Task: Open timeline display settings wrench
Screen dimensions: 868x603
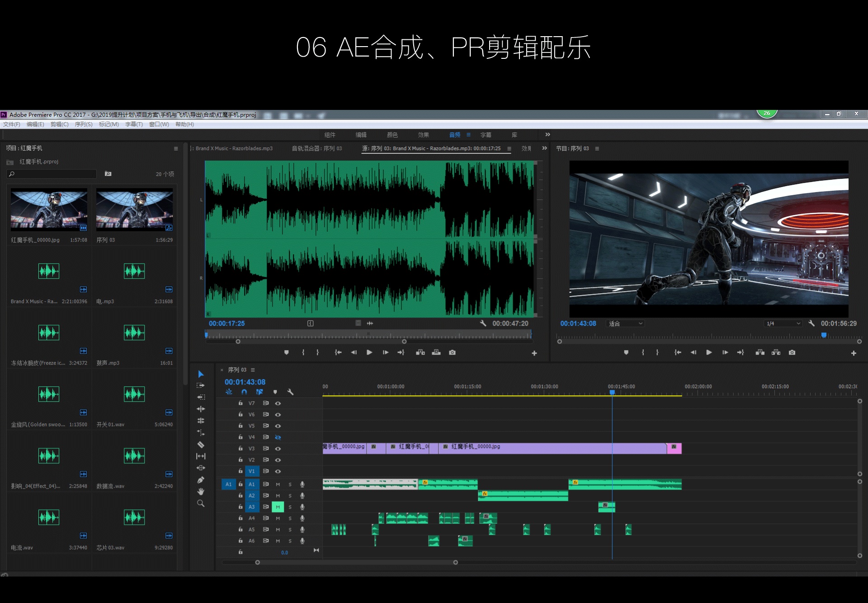Action: (x=290, y=392)
